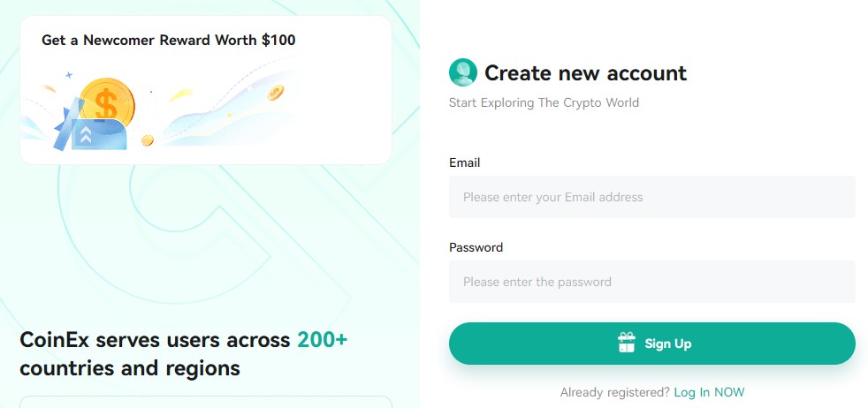Click the green 200+ highlighted text
The image size is (868, 408).
click(x=322, y=339)
